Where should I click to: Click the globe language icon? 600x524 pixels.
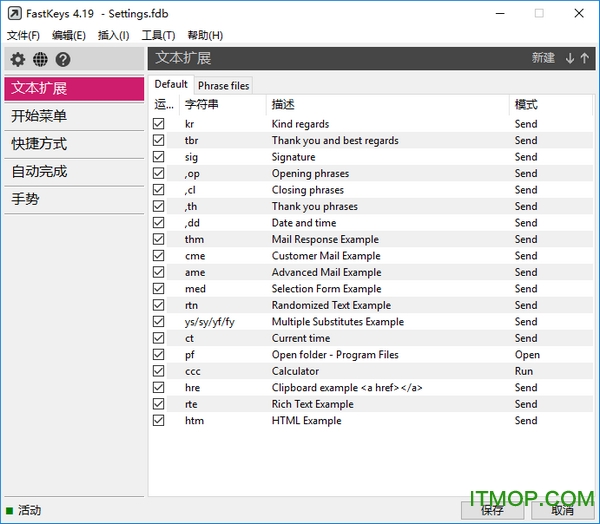pos(40,60)
